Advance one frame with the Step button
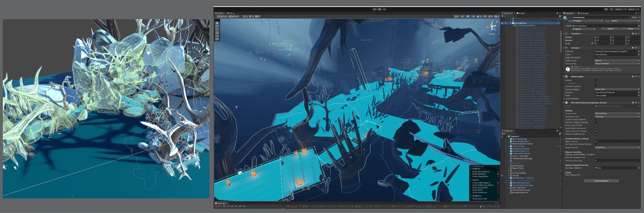Image resolution: width=644 pixels, height=213 pixels. (x=384, y=9)
